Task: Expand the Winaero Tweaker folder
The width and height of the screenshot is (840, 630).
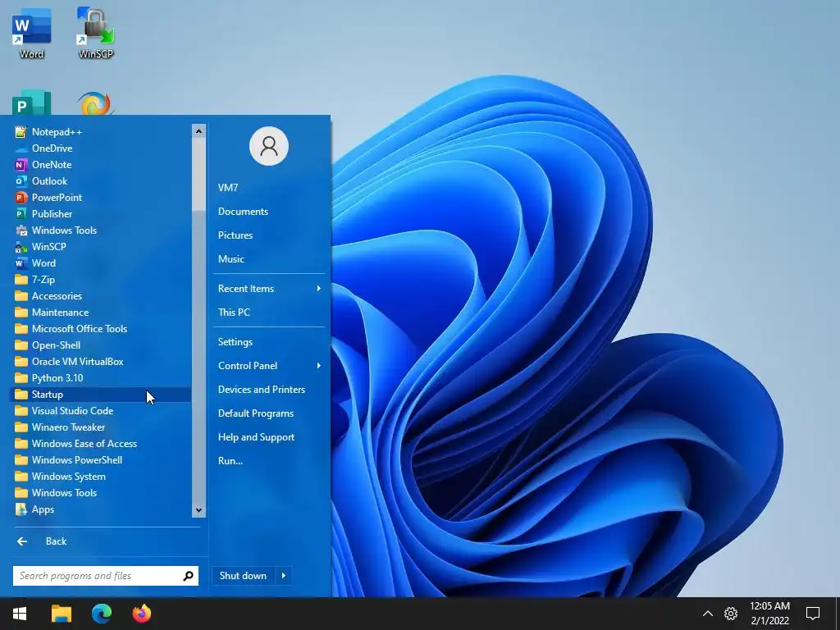Action: click(101, 427)
